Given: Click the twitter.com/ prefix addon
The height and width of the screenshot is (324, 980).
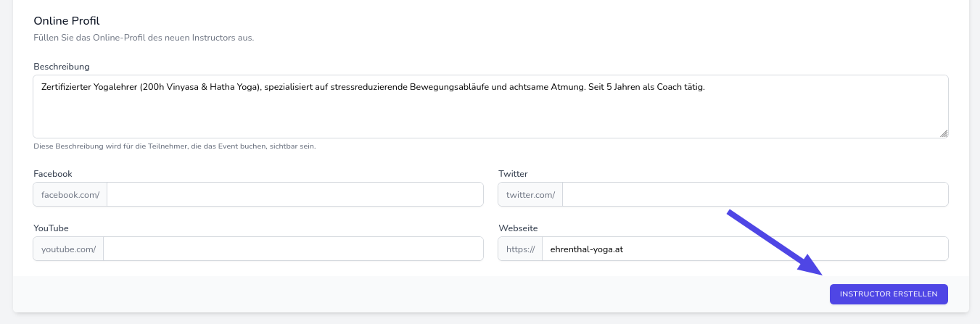Looking at the screenshot, I should [530, 194].
